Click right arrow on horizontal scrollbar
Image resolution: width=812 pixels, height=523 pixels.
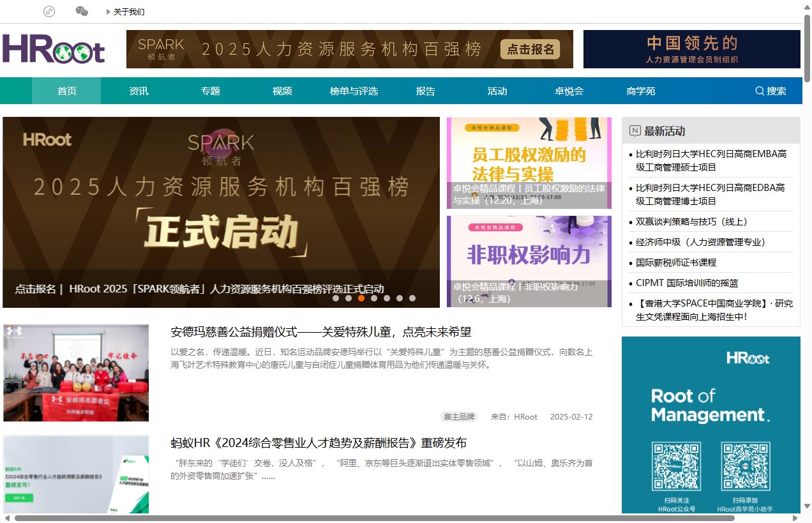click(x=795, y=518)
